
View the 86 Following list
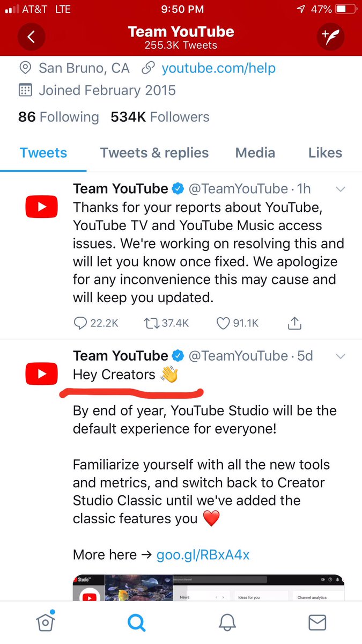click(58, 117)
